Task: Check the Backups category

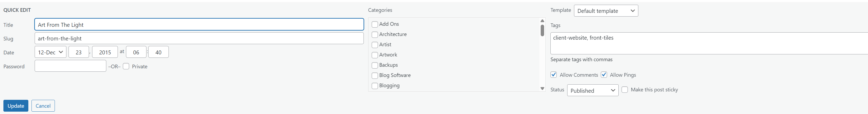Action: click(375, 65)
